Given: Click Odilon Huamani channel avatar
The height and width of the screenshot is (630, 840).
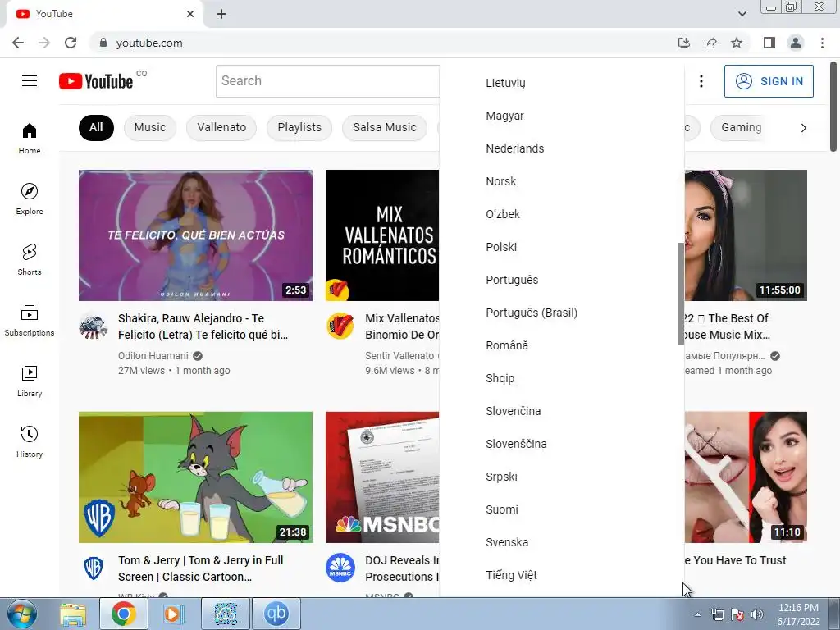Looking at the screenshot, I should (x=94, y=326).
